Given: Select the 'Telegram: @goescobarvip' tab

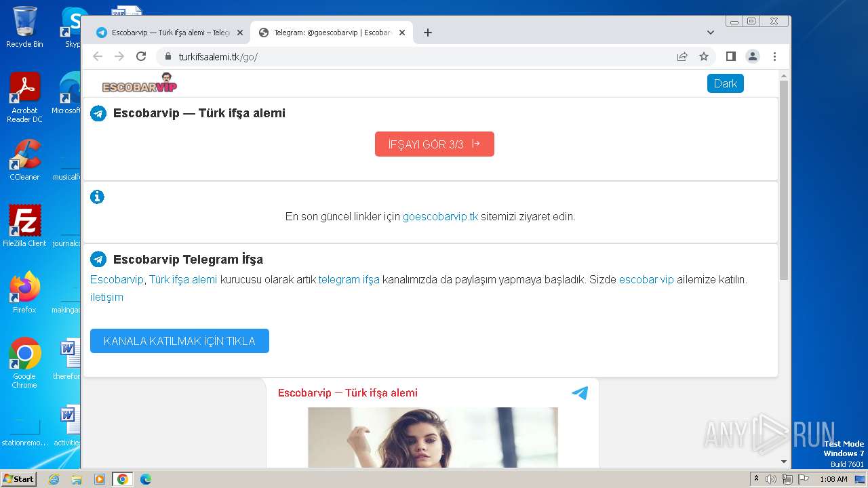Looking at the screenshot, I should [332, 33].
